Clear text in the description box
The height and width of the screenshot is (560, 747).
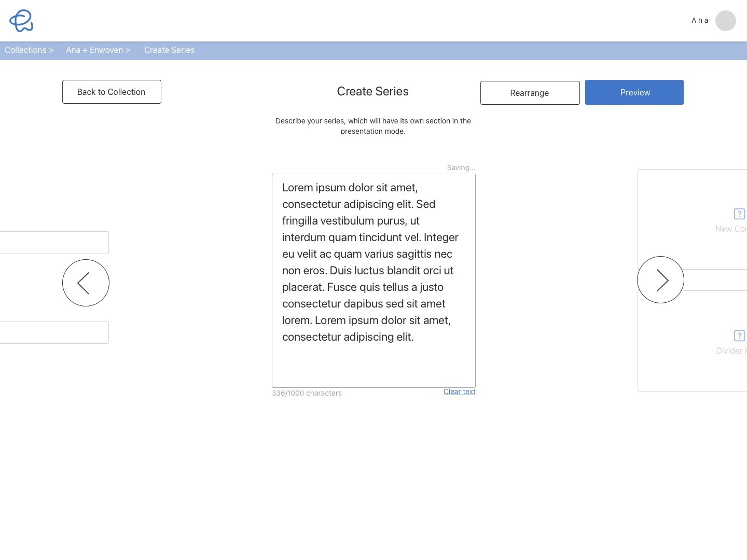tap(459, 392)
